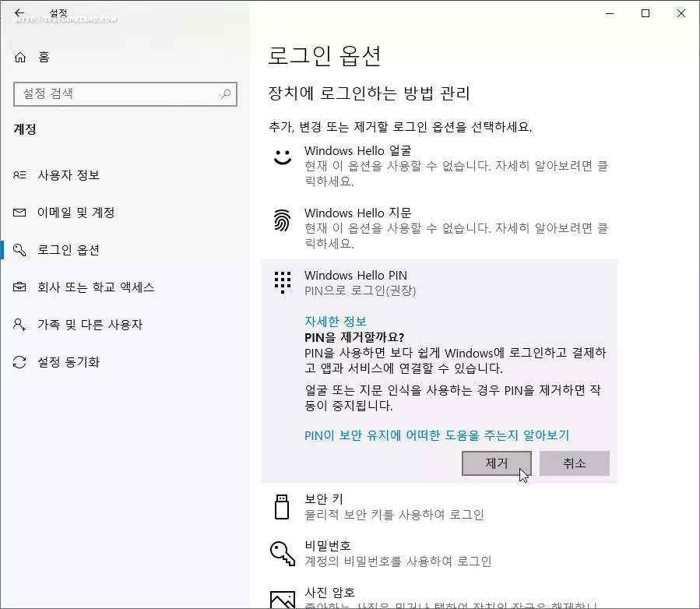Click the search magnifier icon

click(226, 93)
